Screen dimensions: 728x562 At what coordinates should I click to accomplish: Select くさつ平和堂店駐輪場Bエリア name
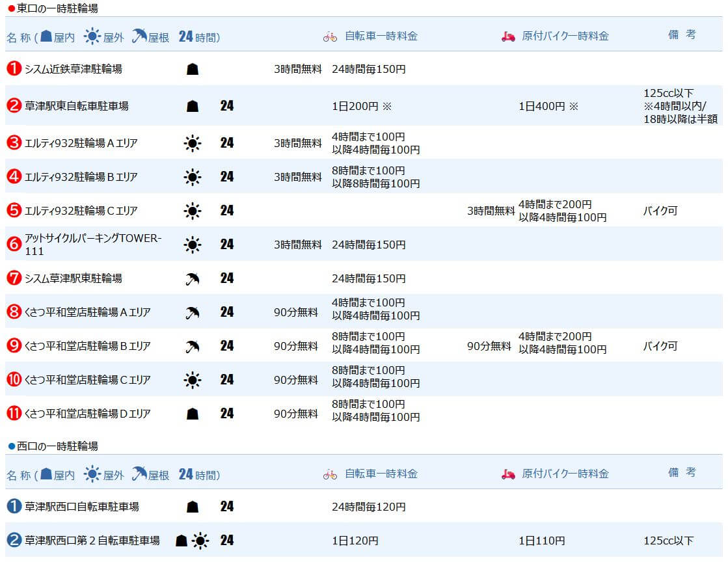(87, 346)
